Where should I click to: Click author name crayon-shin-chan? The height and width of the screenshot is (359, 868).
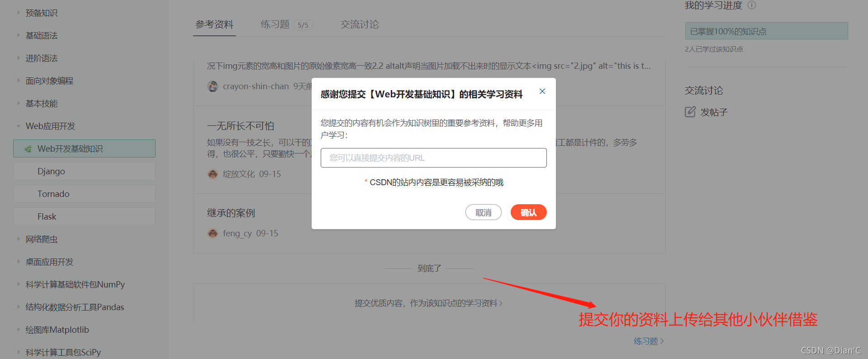(x=256, y=86)
